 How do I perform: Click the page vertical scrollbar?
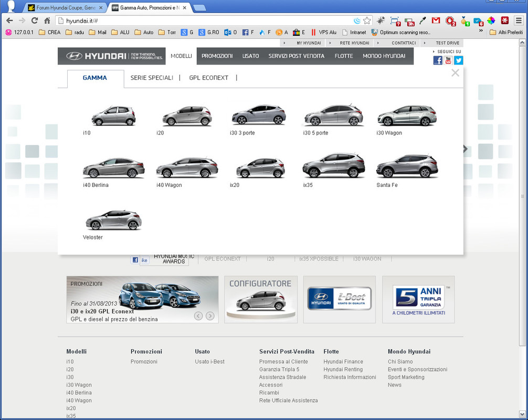click(522, 196)
